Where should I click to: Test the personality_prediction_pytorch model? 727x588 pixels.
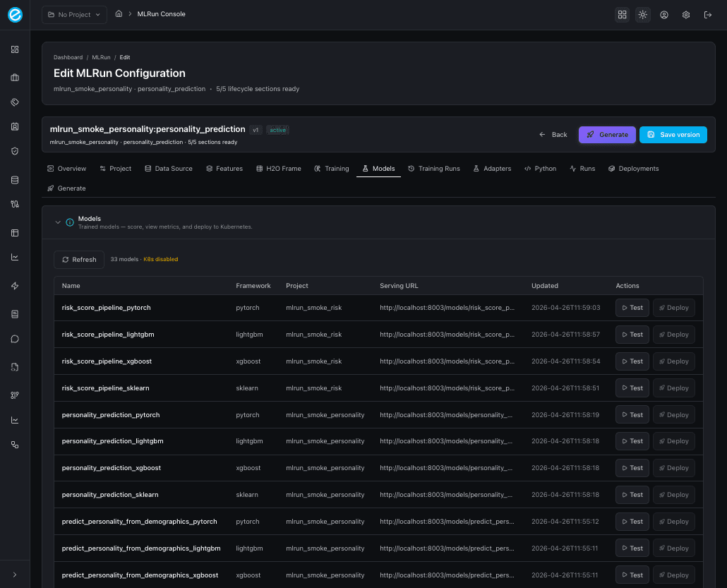tap(632, 414)
